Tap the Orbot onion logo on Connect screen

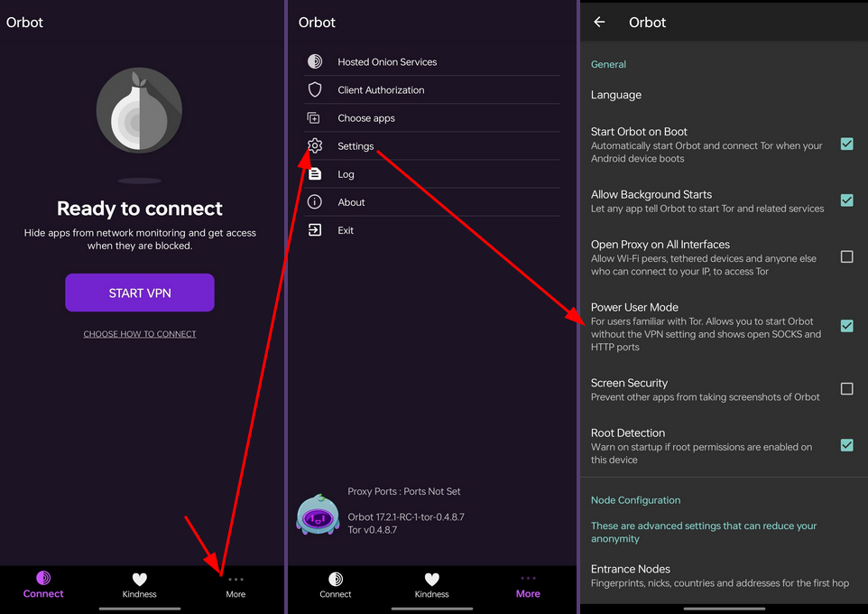pyautogui.click(x=139, y=110)
